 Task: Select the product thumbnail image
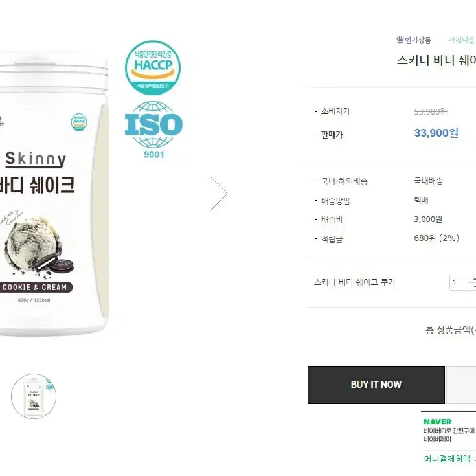(x=34, y=396)
